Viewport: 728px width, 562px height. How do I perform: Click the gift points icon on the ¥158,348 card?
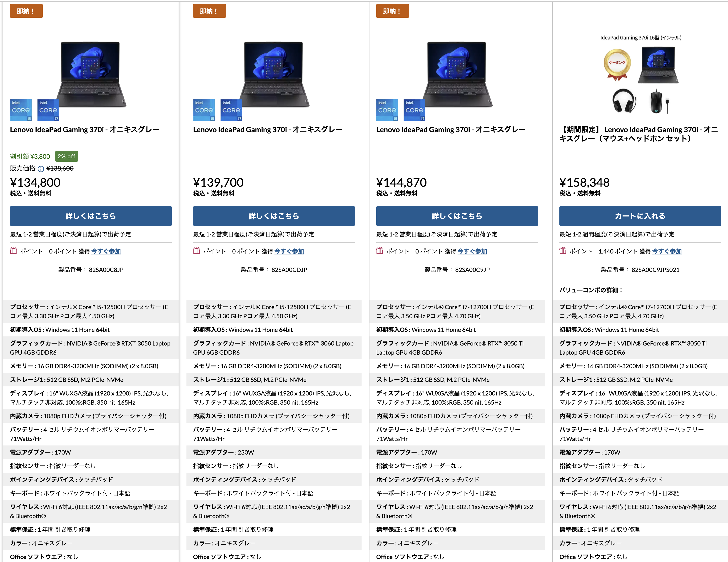563,250
